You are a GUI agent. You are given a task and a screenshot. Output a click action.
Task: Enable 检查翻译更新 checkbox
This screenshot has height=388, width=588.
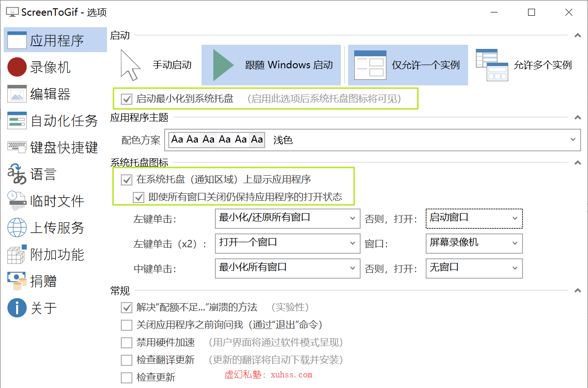126,360
